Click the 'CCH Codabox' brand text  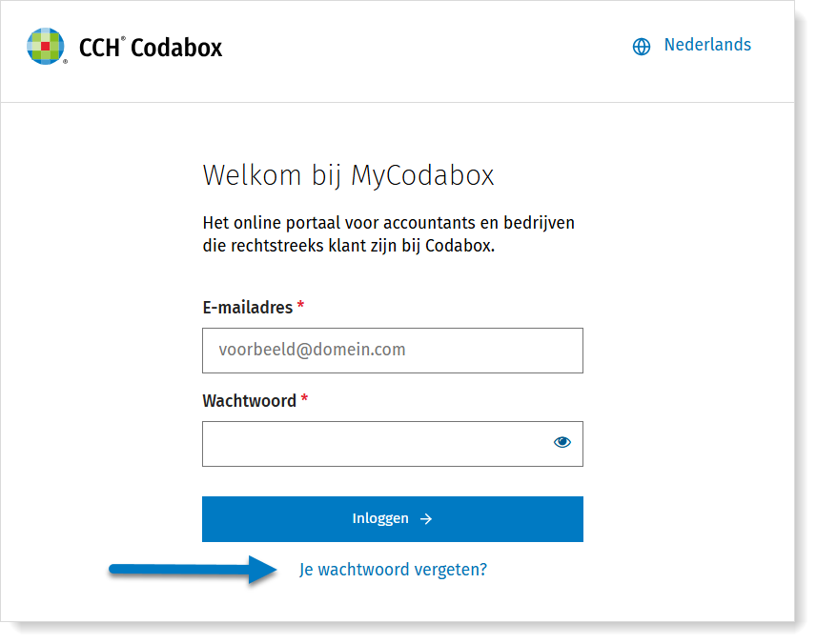point(151,48)
